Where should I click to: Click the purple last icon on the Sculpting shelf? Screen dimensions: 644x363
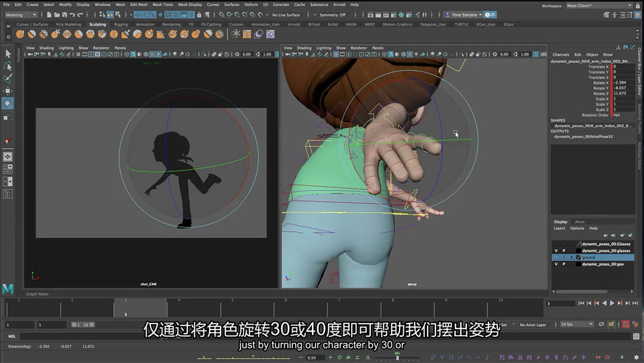coord(270,34)
